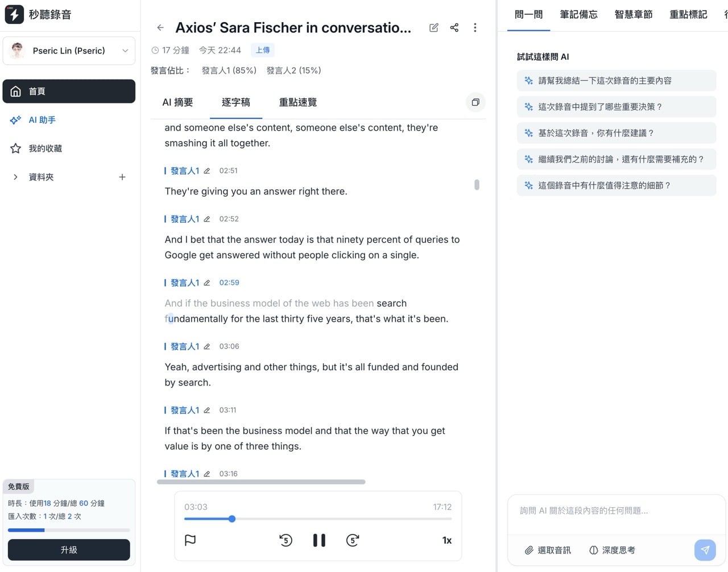Add a new folder with plus icon
728x572 pixels.
click(122, 177)
